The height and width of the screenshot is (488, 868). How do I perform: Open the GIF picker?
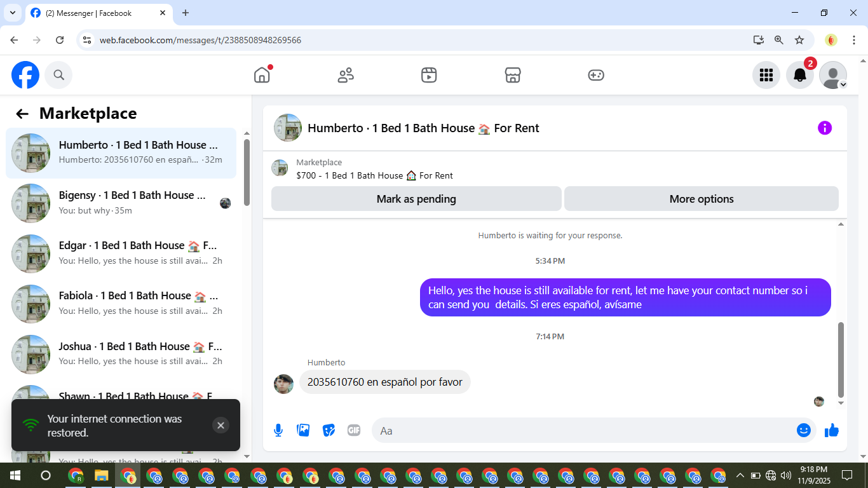pos(354,430)
